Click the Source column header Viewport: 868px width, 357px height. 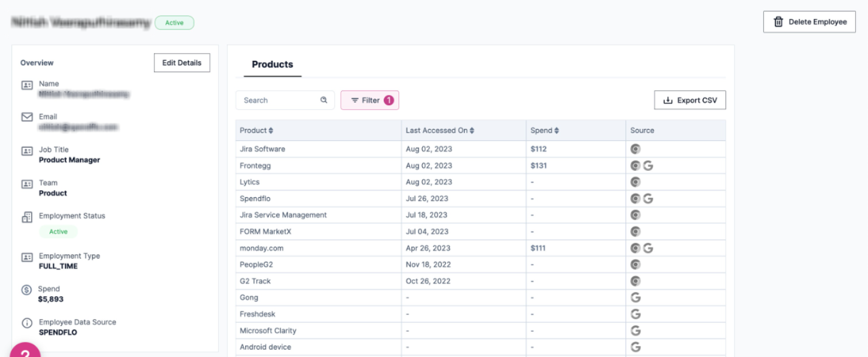(642, 131)
